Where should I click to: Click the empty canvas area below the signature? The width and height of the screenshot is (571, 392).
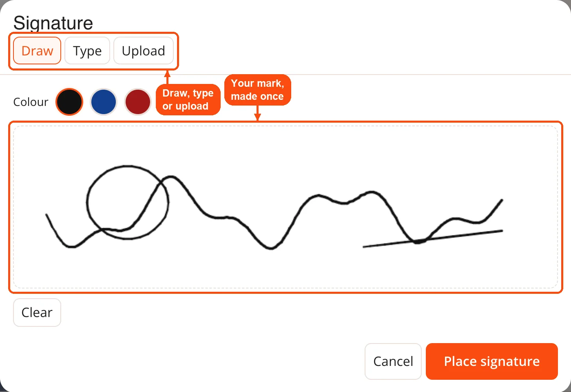pyautogui.click(x=285, y=269)
